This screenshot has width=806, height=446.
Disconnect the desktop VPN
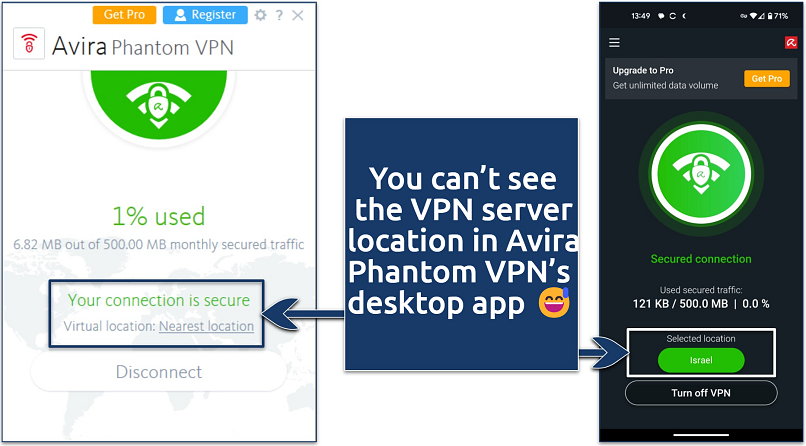click(158, 371)
